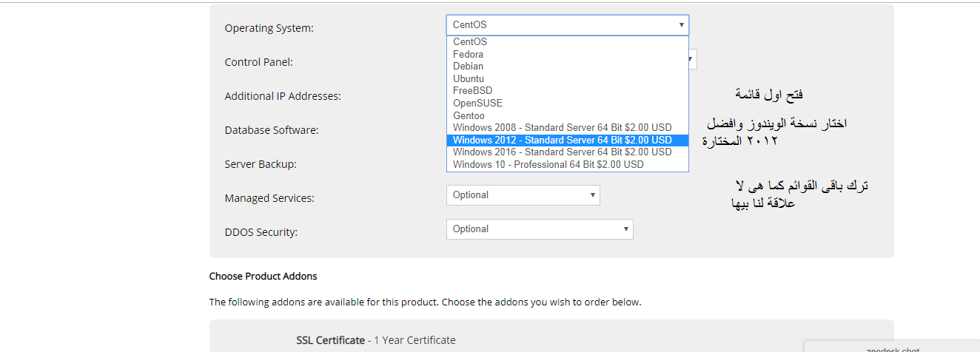980x352 pixels.
Task: Select Windows 2008 Standard Server option
Action: (562, 128)
